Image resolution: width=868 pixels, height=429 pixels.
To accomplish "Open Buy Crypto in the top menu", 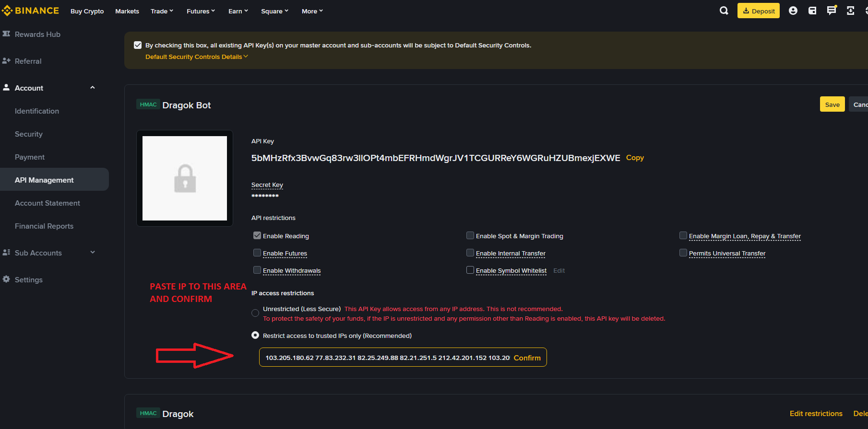I will tap(87, 11).
